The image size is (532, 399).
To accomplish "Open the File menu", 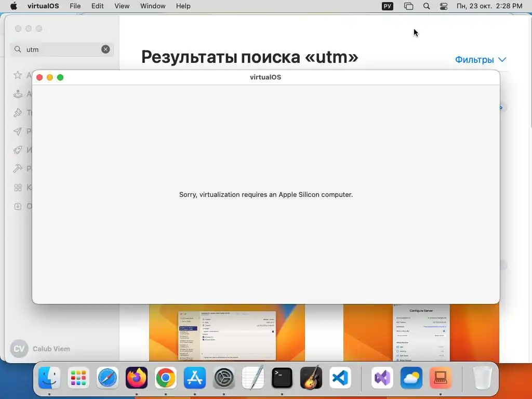I will click(75, 6).
